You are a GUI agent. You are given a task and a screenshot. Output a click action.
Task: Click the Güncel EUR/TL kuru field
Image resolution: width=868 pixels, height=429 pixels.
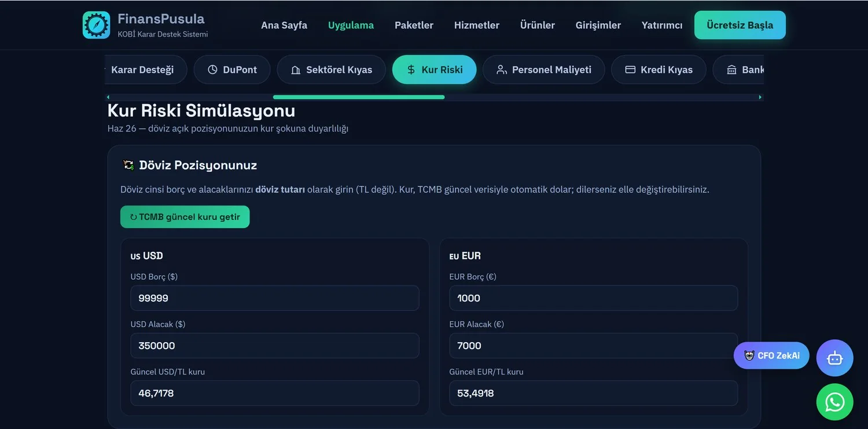click(594, 393)
